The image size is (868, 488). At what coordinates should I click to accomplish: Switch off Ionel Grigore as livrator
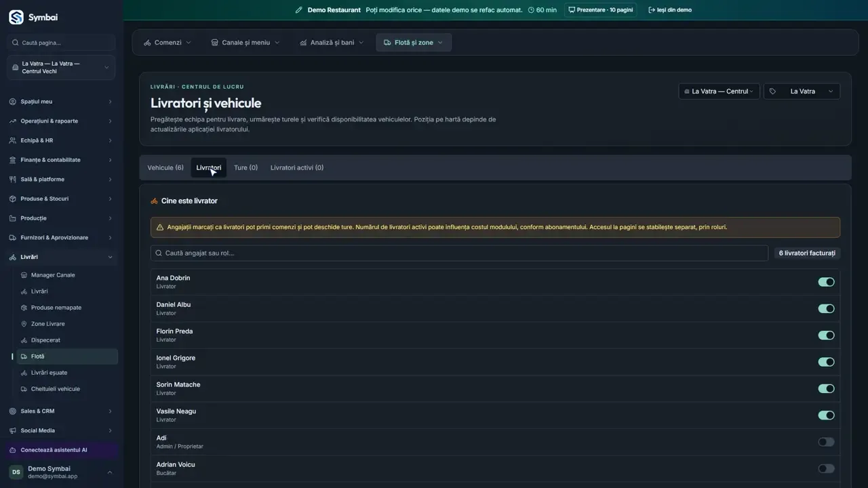click(826, 362)
